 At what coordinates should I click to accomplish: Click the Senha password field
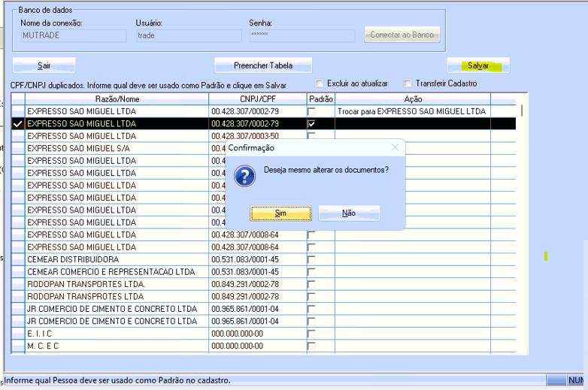coord(301,35)
